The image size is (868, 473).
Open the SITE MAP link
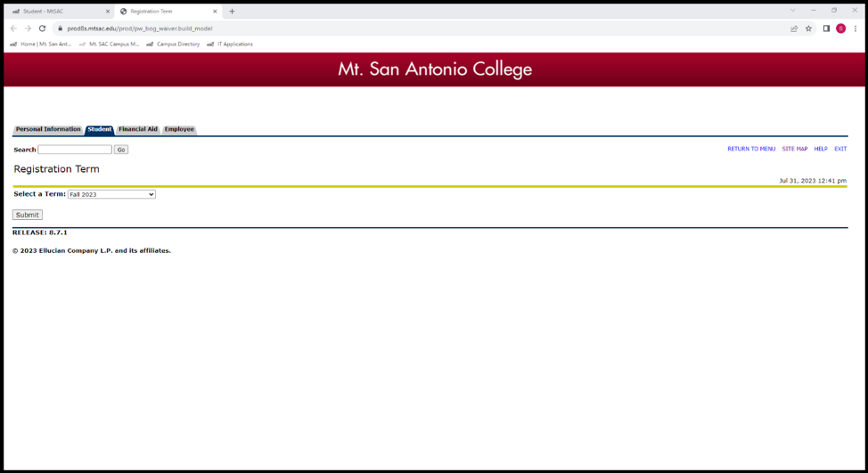point(794,149)
